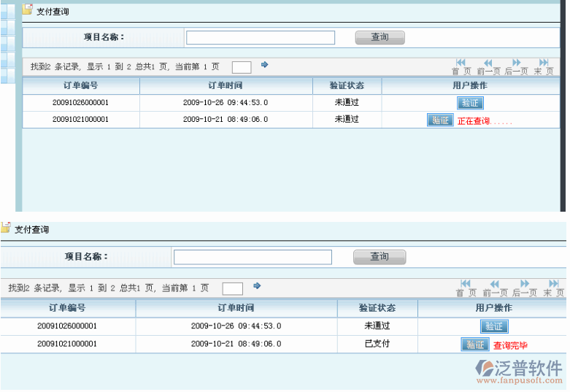Go to 首页 in upper panel
This screenshot has height=392, width=570.
[461, 67]
